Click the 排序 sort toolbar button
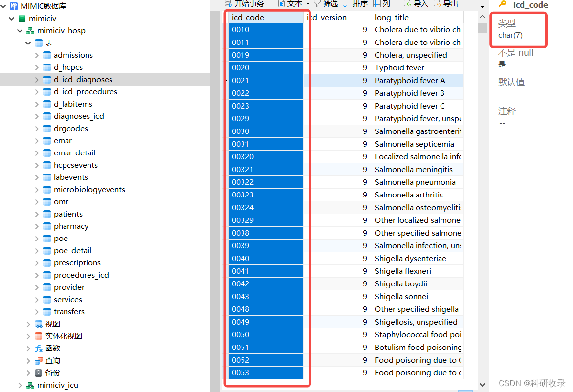Screen dimensions: 573x392 (355, 3)
